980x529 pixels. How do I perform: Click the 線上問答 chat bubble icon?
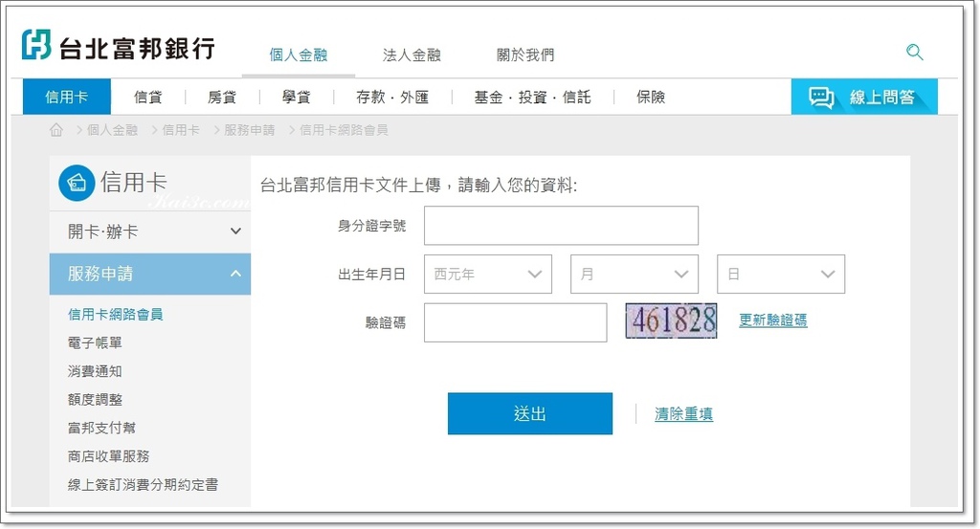coord(820,98)
